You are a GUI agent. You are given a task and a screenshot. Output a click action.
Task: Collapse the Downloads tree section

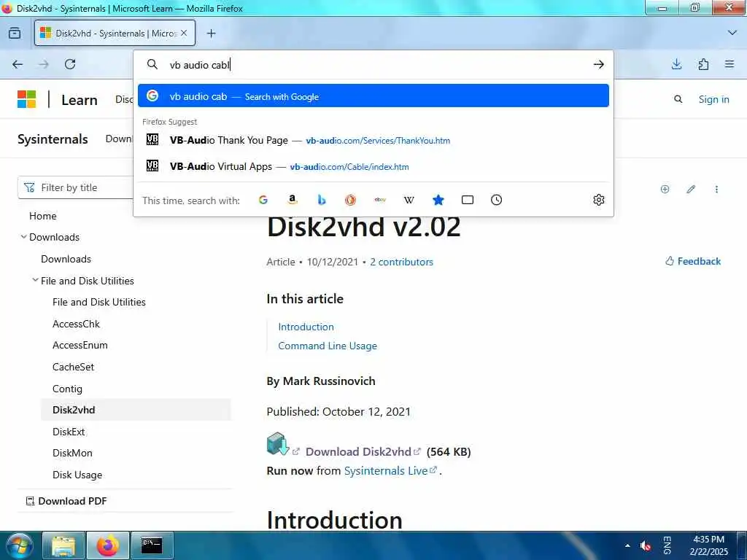pos(23,237)
